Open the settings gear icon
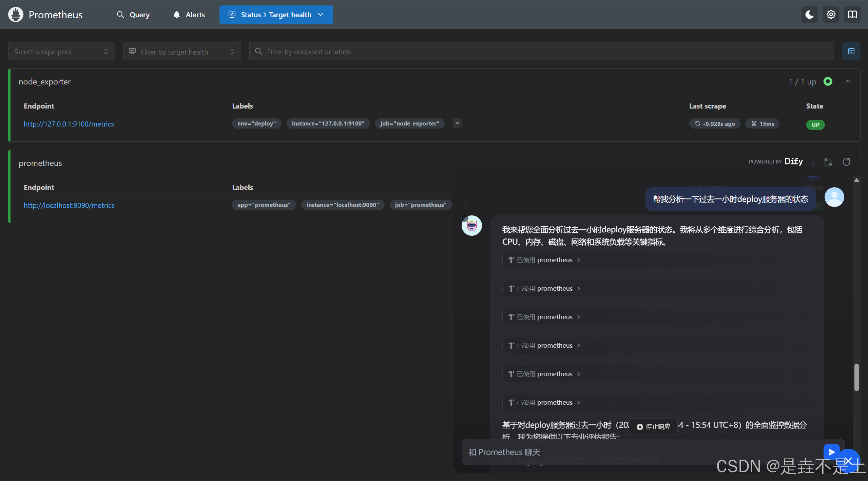This screenshot has height=481, width=868. coord(831,15)
